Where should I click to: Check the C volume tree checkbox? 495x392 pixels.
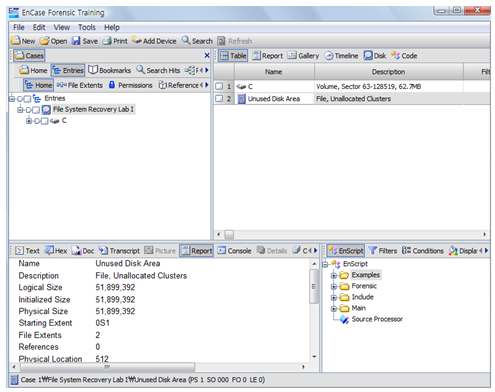tap(45, 121)
